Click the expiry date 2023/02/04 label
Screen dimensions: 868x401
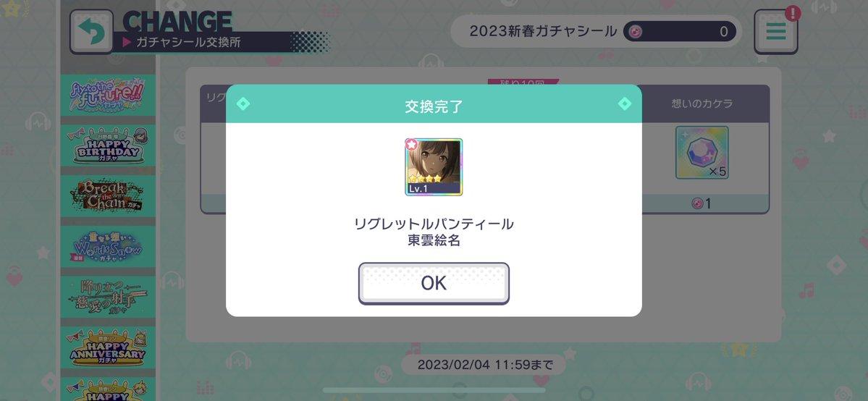point(485,365)
